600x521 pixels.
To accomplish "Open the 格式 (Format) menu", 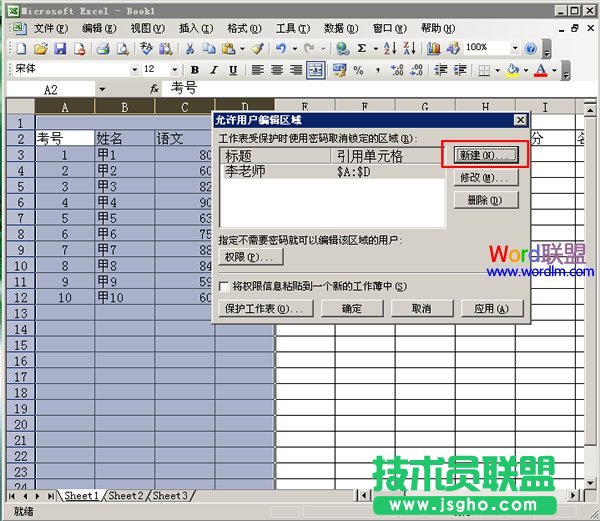I will click(238, 28).
